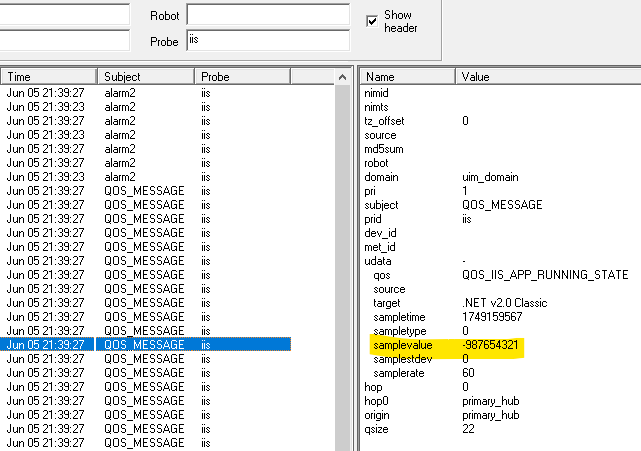
Task: Sort messages by the Time column header
Action: coord(48,77)
